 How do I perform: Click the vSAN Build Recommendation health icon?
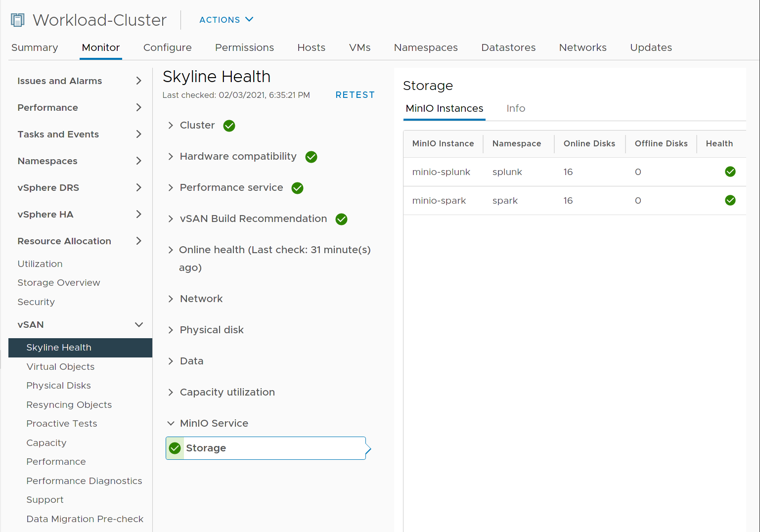pyautogui.click(x=341, y=219)
